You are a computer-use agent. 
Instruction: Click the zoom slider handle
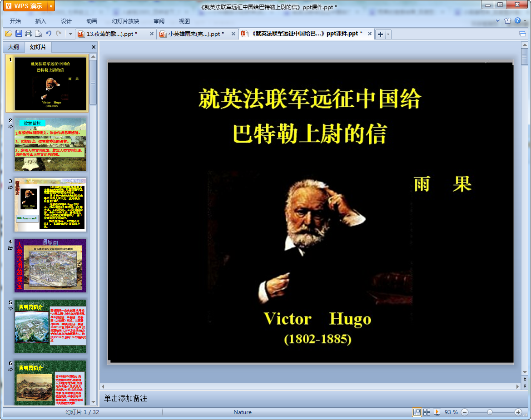[x=490, y=412]
